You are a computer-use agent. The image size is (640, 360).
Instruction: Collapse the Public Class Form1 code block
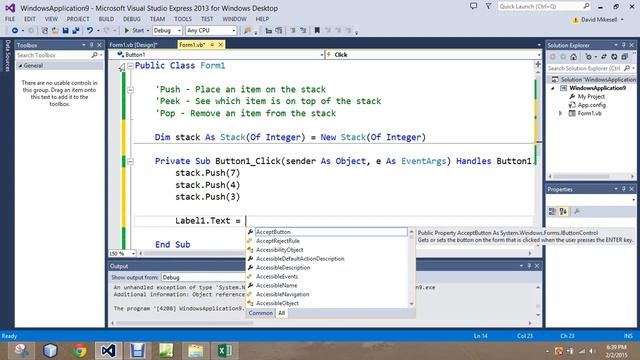(130, 66)
